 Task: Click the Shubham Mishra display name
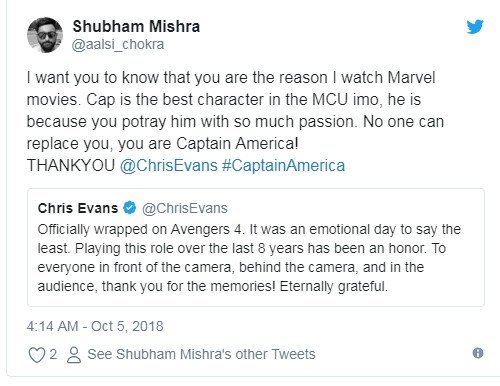point(136,26)
